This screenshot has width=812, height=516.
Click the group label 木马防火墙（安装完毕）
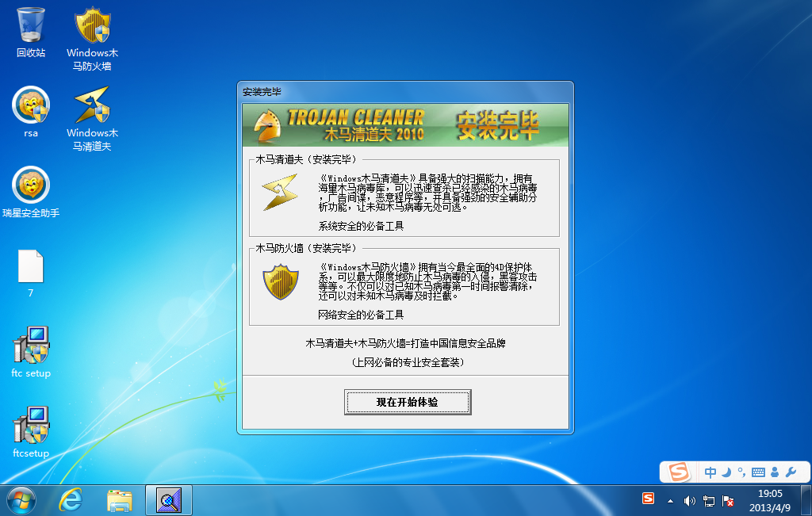click(306, 248)
